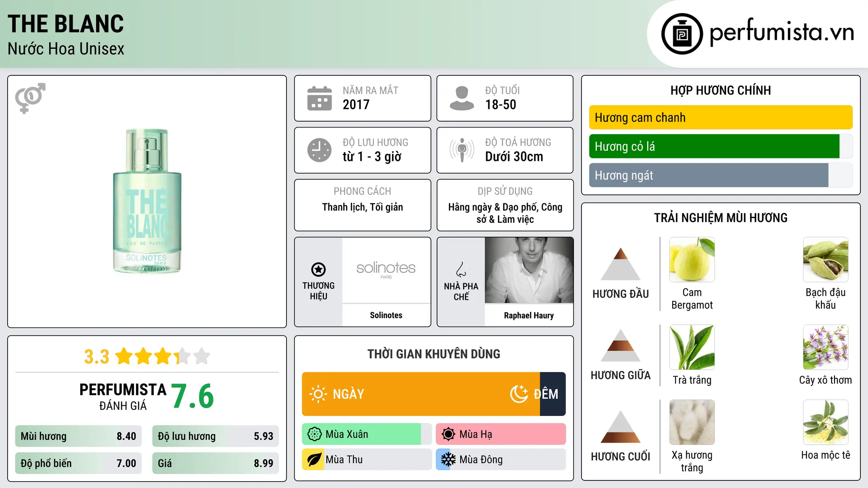This screenshot has width=868, height=488.
Task: Click the sillage icon beside Độ toả hương
Action: [x=462, y=150]
